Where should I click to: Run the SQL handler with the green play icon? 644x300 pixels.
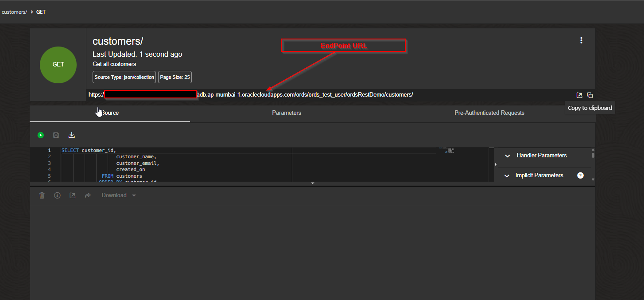point(40,135)
